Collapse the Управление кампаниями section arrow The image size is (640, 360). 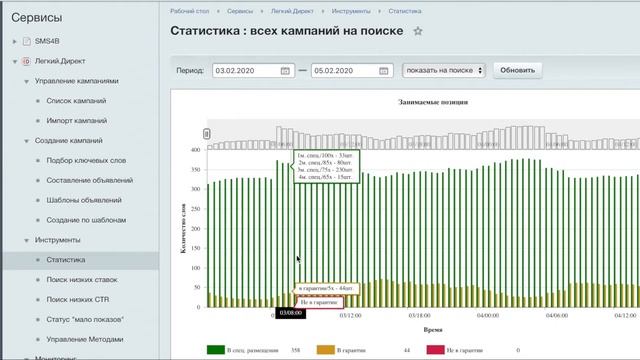point(27,82)
